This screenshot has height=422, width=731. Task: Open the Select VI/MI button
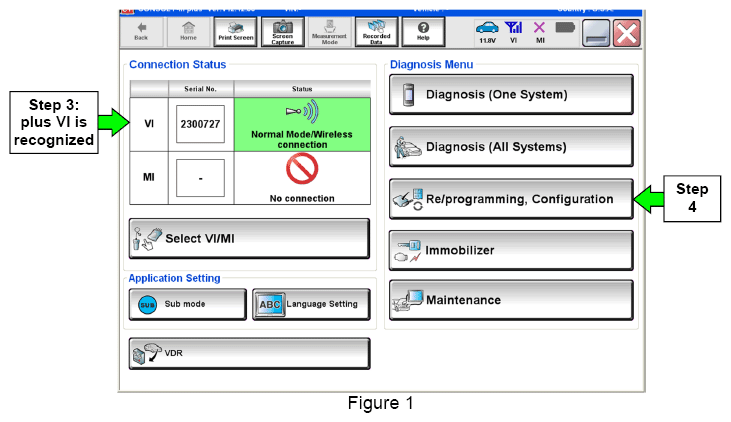tap(249, 238)
